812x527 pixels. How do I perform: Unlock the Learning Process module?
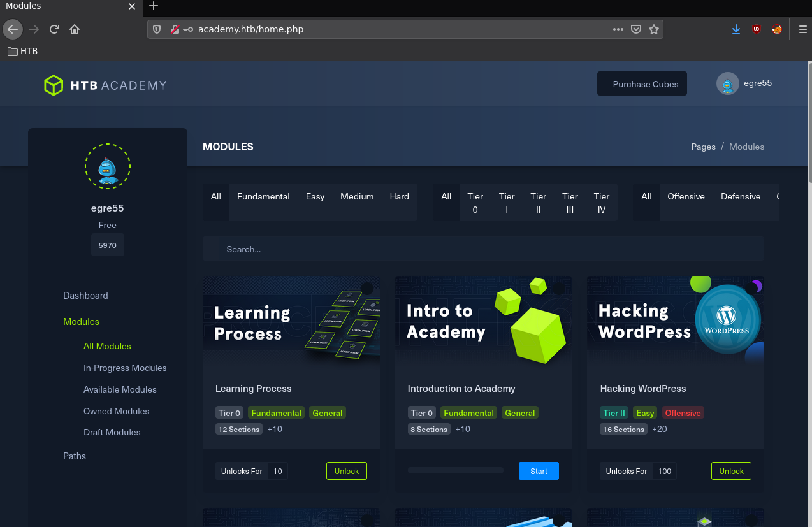click(347, 471)
